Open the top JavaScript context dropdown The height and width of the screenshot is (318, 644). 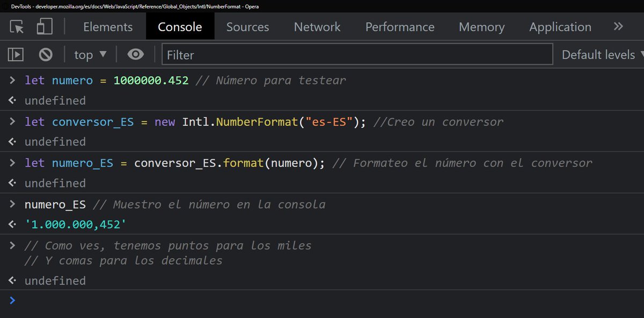pos(90,55)
